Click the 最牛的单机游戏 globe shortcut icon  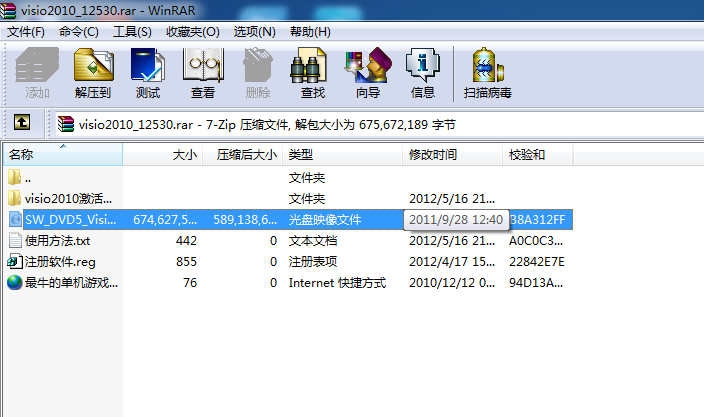(14, 282)
